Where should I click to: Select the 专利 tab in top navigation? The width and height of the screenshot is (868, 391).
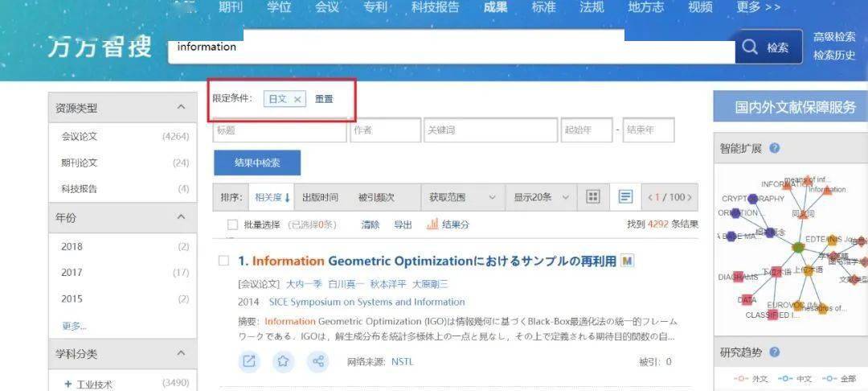pos(375,7)
